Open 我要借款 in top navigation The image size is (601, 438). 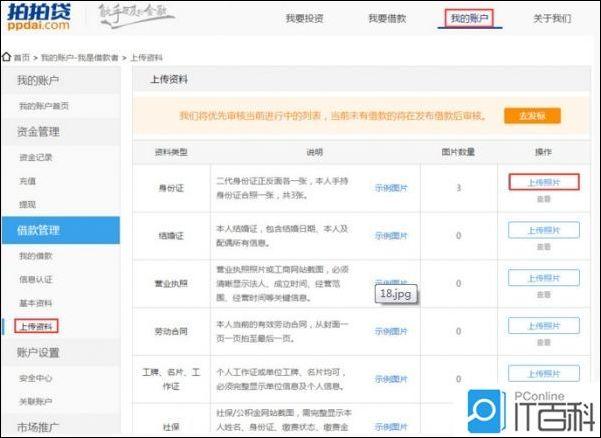387,18
